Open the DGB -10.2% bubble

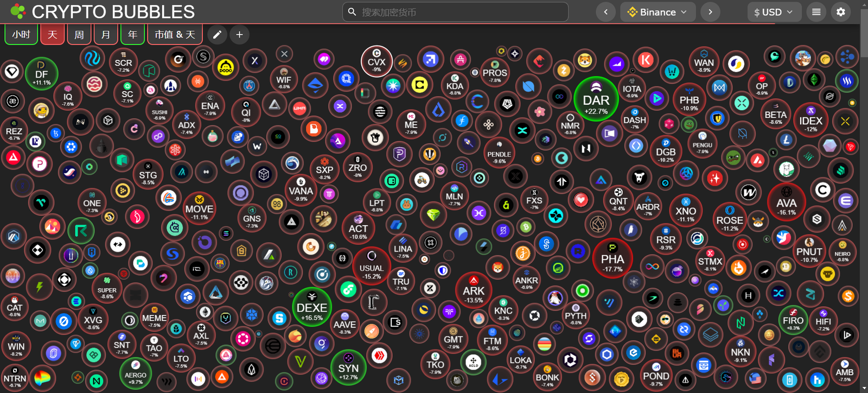pos(666,151)
